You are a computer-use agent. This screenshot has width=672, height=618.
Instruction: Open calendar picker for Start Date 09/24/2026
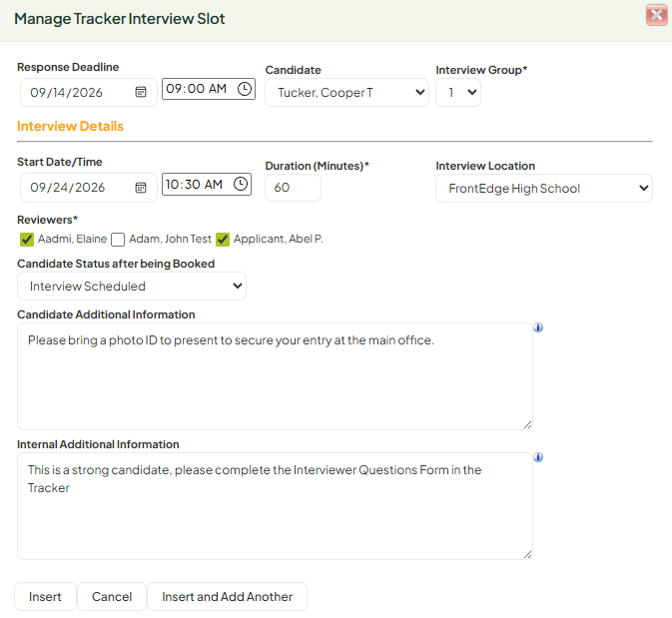click(141, 188)
